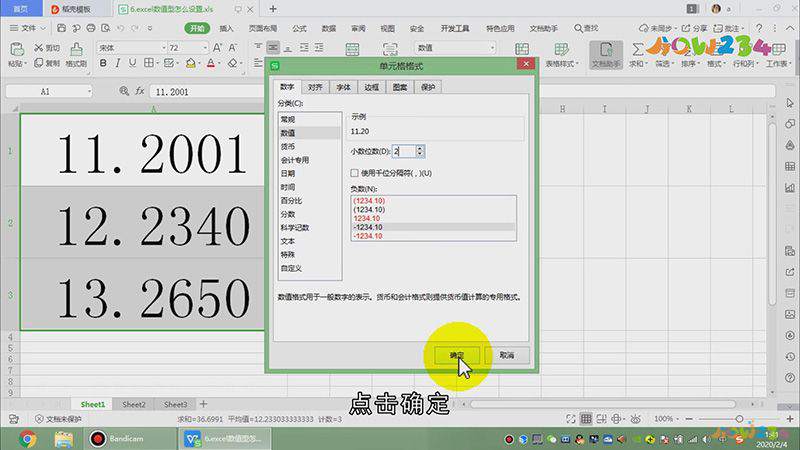The image size is (800, 450).
Task: Open the 表格样式 dropdown
Action: pos(562,64)
